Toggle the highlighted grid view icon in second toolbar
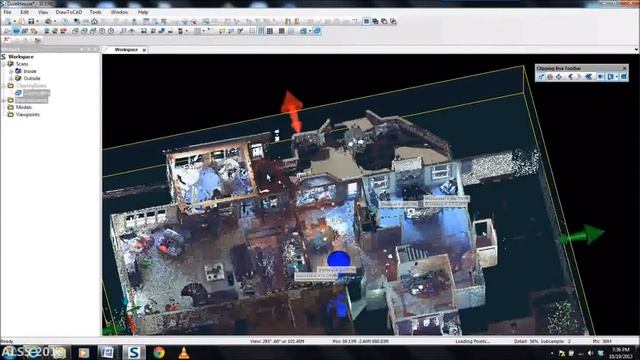Image resolution: width=640 pixels, height=360 pixels. point(260,31)
